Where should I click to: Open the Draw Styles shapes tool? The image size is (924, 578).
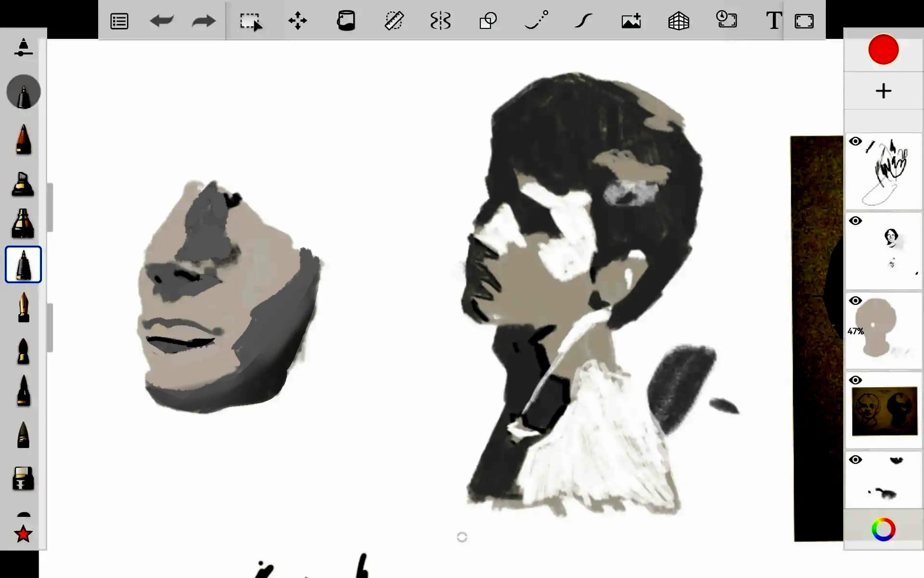point(488,21)
